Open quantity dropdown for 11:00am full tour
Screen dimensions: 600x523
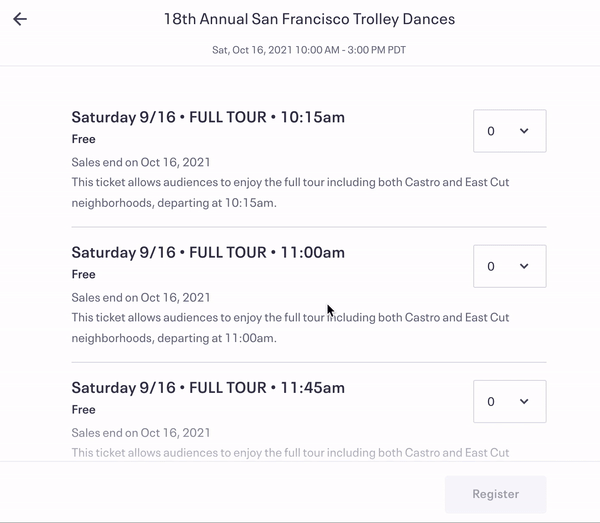(509, 266)
